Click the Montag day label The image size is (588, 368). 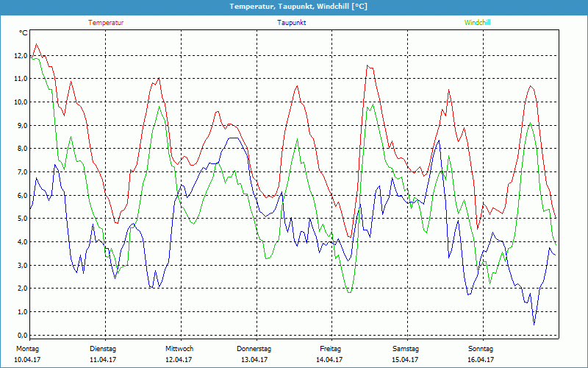[x=27, y=349]
